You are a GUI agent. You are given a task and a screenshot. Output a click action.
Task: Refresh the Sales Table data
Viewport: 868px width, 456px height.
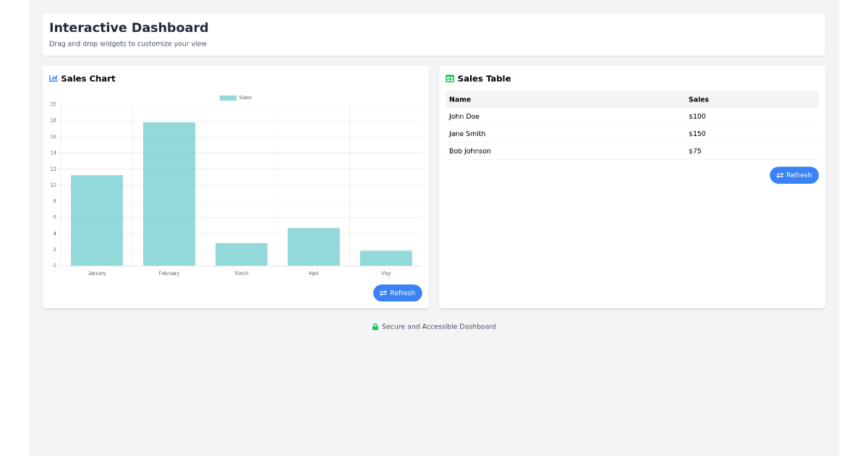point(793,174)
